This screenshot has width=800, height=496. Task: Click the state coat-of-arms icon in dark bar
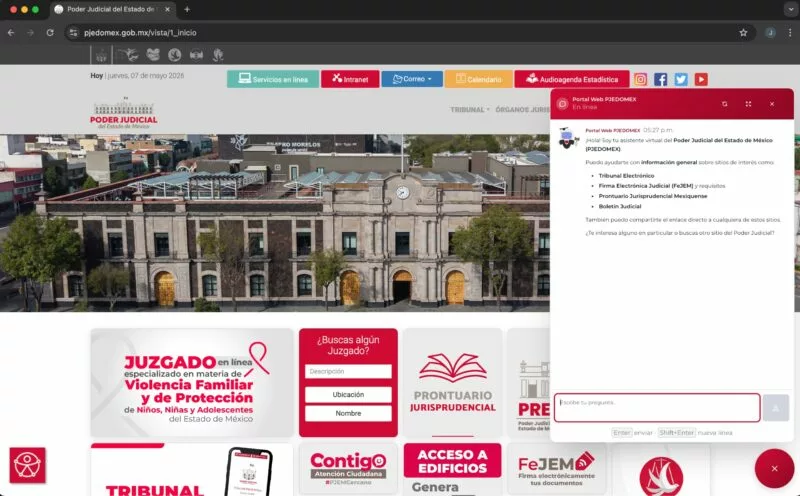[x=101, y=54]
